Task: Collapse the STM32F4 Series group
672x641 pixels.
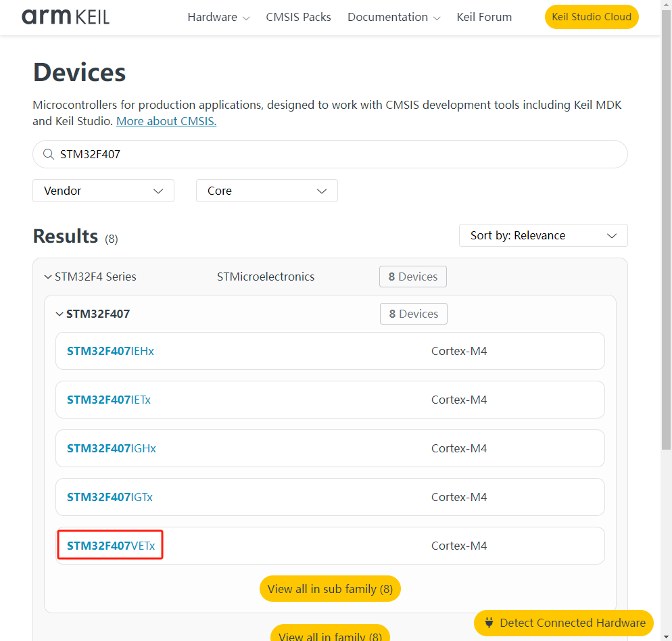Action: coord(48,277)
